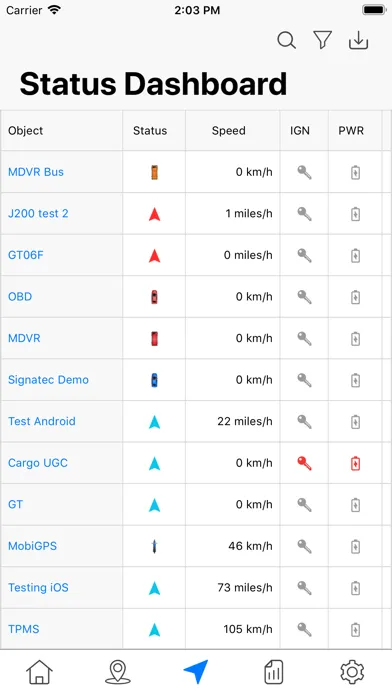Open the settings gear tab

pyautogui.click(x=352, y=672)
